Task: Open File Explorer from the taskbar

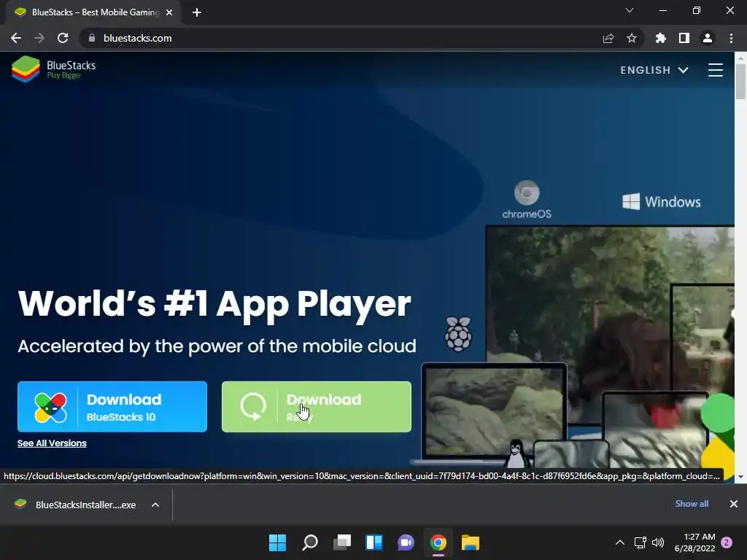Action: (471, 542)
